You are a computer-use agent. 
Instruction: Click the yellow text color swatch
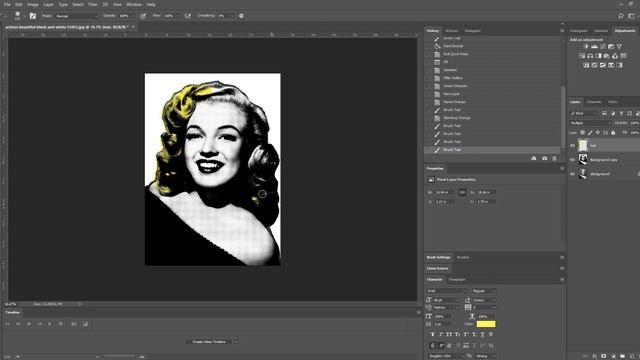(486, 324)
